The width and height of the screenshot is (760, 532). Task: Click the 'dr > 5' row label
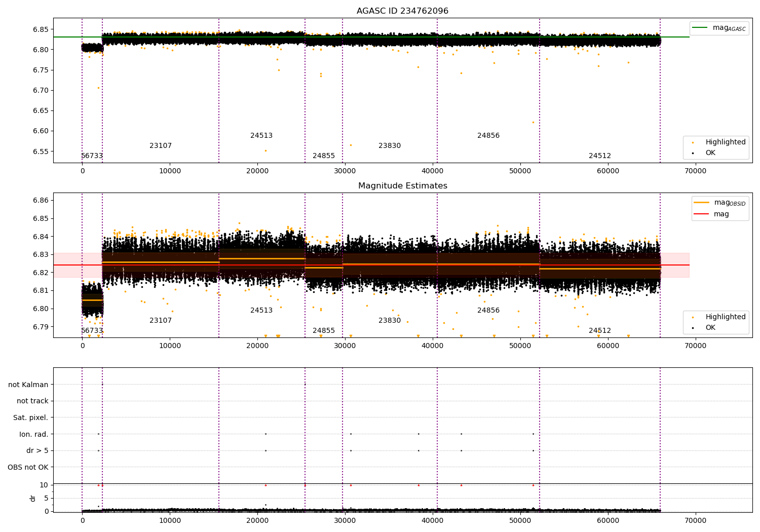[37, 451]
